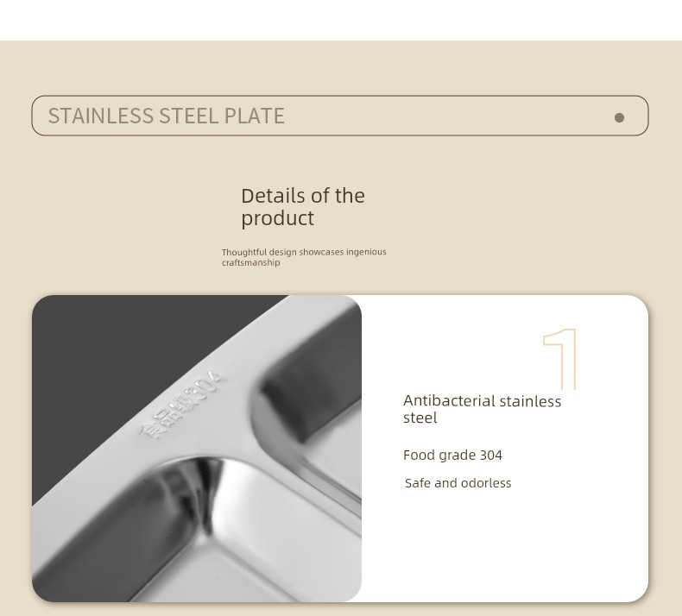Screen dimensions: 682x616
Task: Click the word 'product' in the heading
Action: click(277, 218)
